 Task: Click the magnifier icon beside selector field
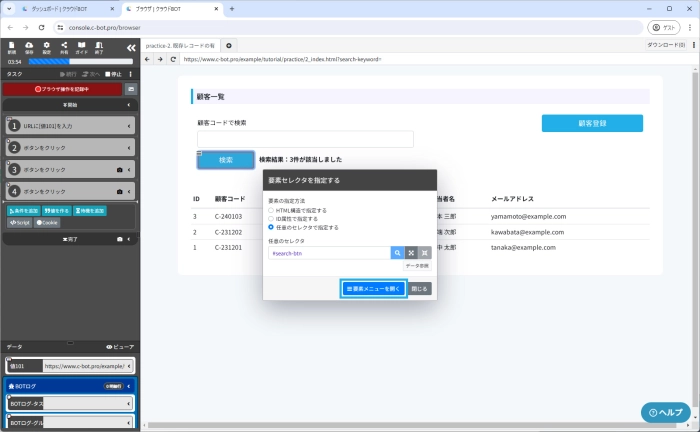(x=397, y=253)
